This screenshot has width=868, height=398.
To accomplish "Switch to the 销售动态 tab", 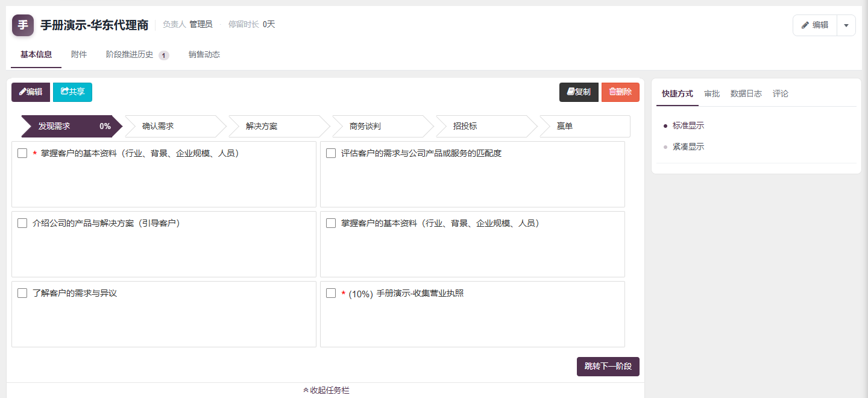I will [204, 55].
